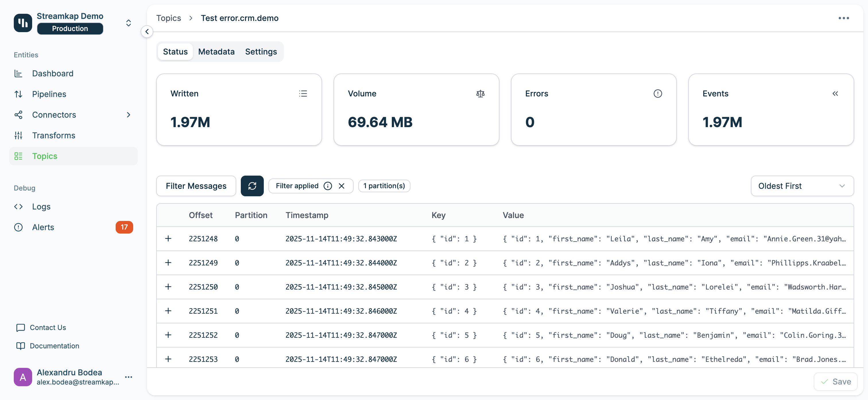868x400 pixels.
Task: Click the info icon in Filter applied chip
Action: [x=328, y=186]
